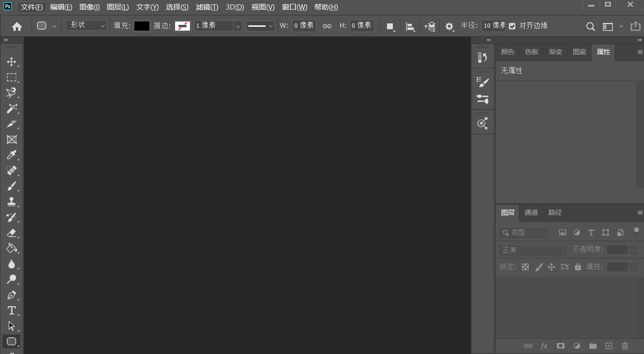Select the Pen tool
The width and height of the screenshot is (644, 354).
pyautogui.click(x=11, y=295)
